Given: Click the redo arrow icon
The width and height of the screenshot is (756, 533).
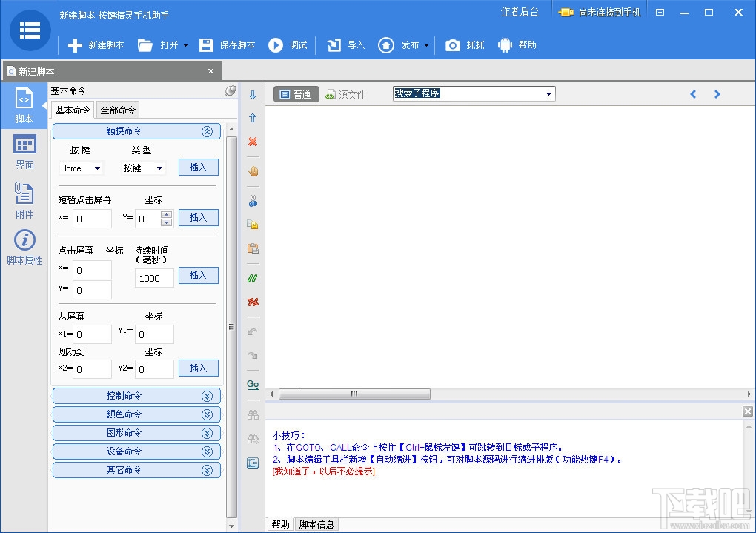Looking at the screenshot, I should (252, 356).
